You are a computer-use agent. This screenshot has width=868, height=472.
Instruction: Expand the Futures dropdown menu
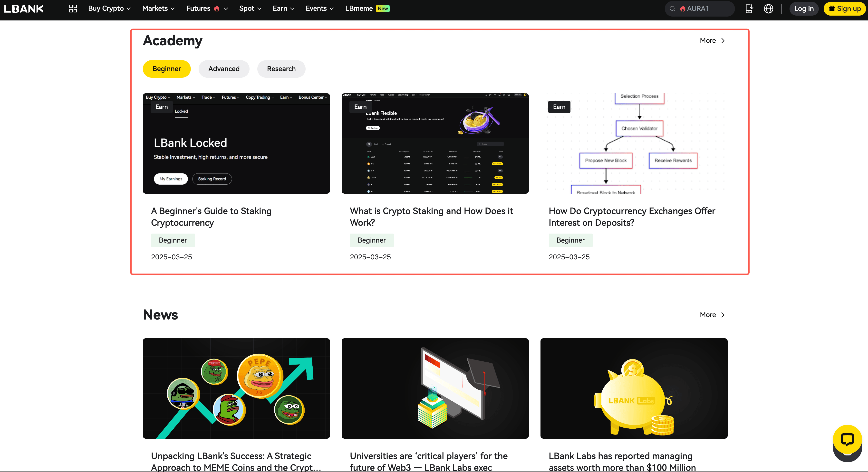pos(207,9)
